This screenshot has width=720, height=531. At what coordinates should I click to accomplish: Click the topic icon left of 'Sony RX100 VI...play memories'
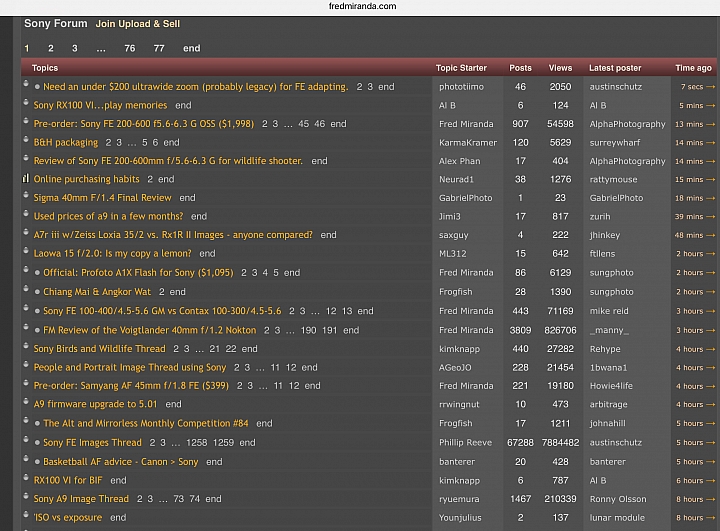coord(26,102)
